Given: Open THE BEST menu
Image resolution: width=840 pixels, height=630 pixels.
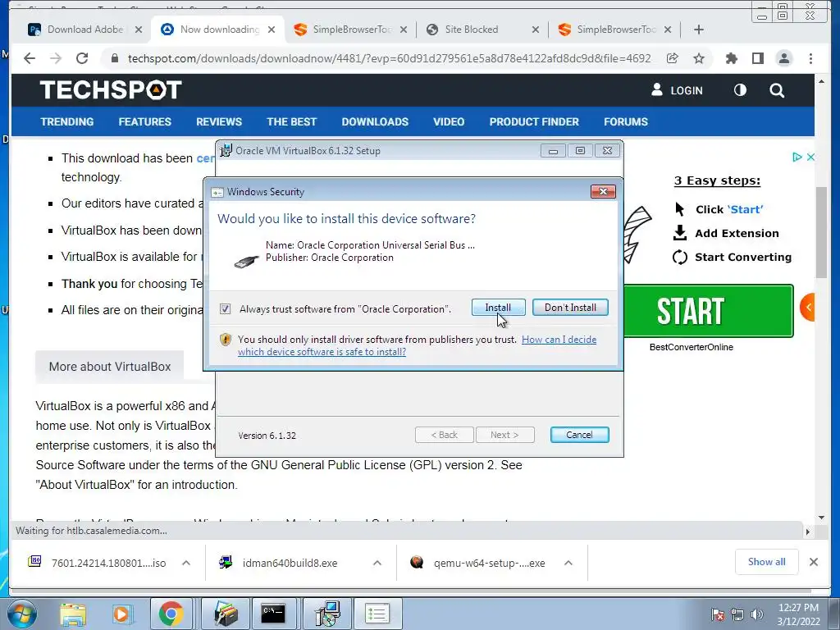Looking at the screenshot, I should point(292,121).
